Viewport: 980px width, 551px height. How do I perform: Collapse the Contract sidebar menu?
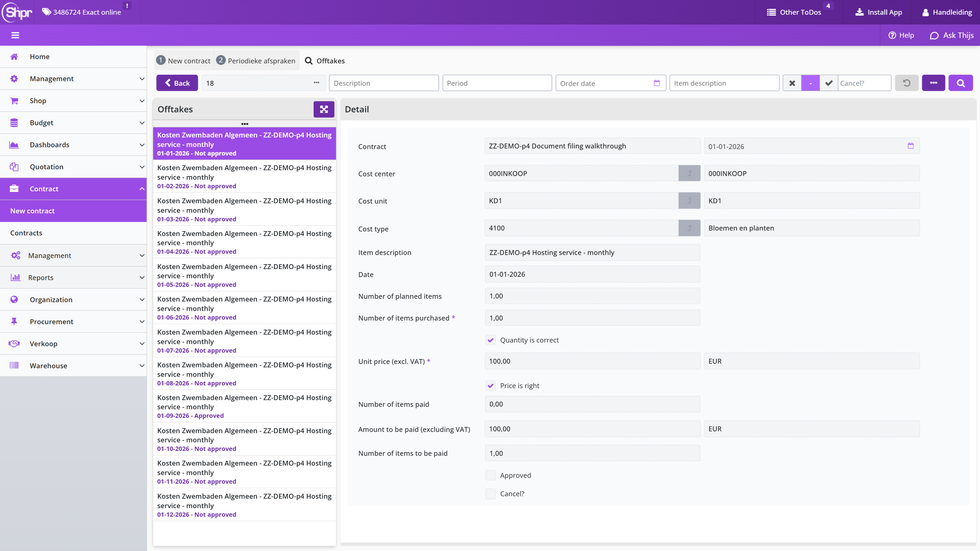tap(73, 189)
